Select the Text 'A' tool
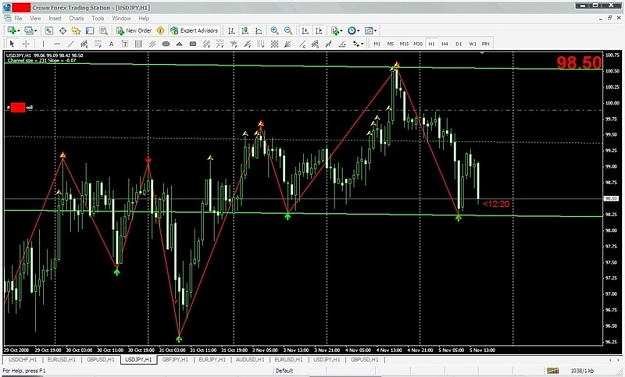Image resolution: width=625 pixels, height=377 pixels. [x=111, y=44]
